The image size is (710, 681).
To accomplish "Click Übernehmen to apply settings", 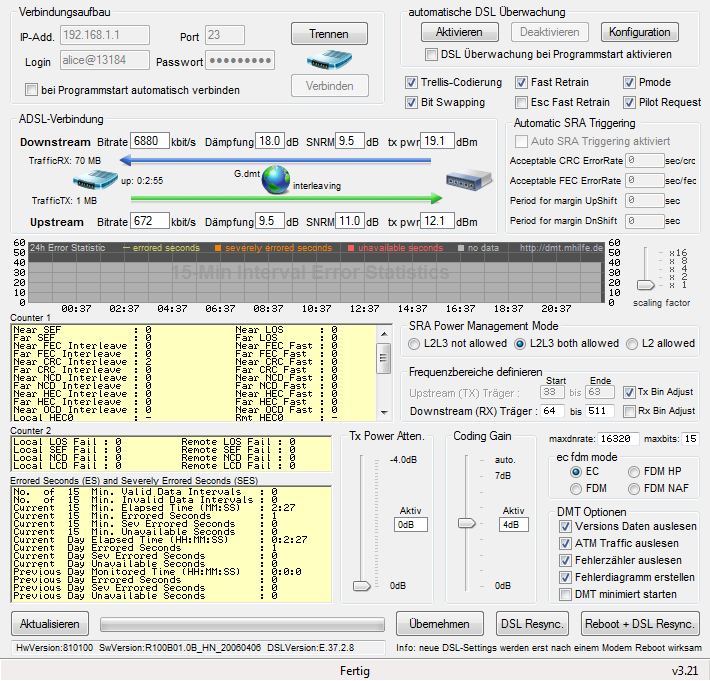I will tap(439, 624).
